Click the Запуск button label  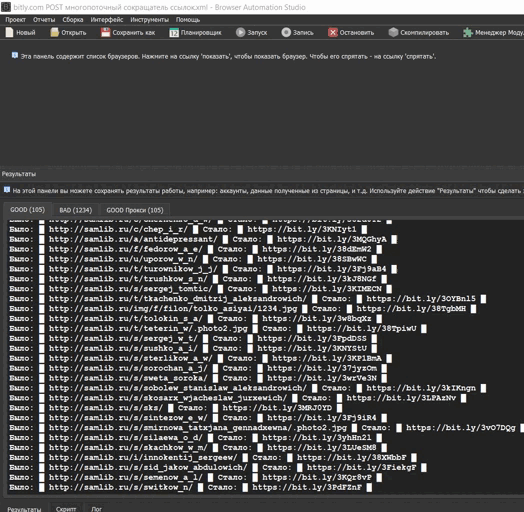tap(257, 33)
